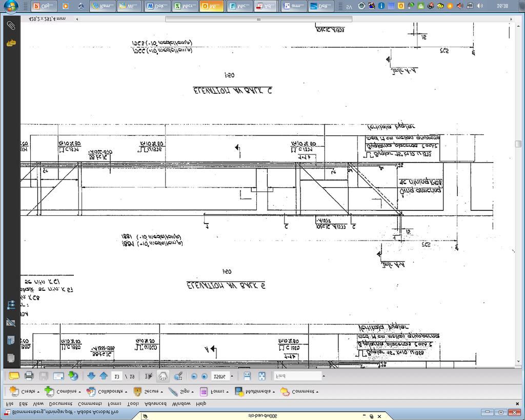Click the Open file folder icon
Screen dimensions: 525x420
point(14,376)
